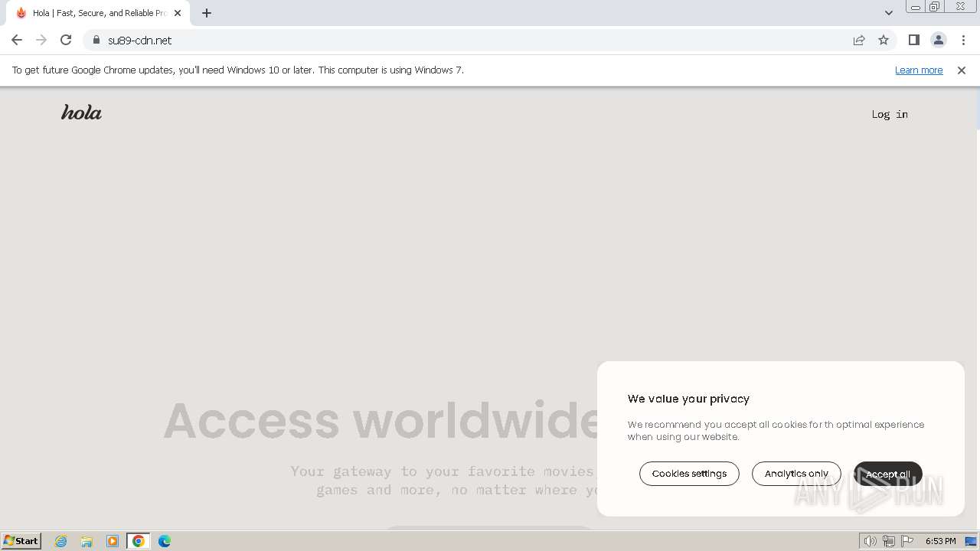
Task: Open a new browser tab
Action: (207, 13)
